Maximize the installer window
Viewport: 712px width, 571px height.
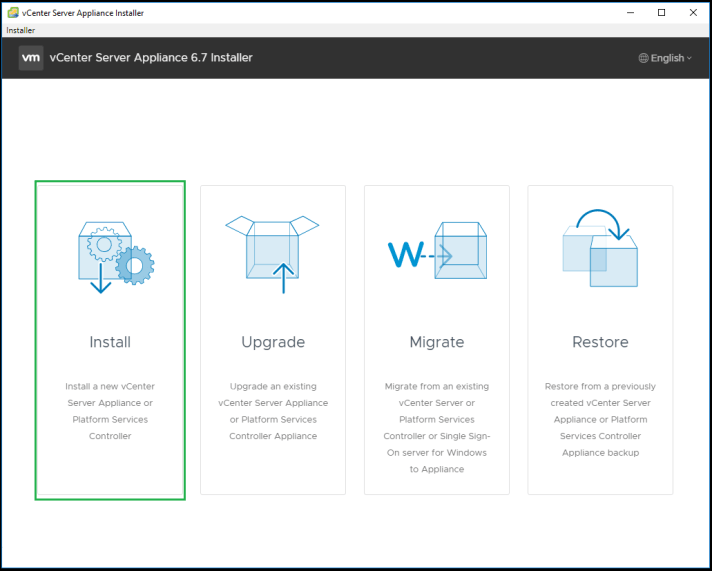661,12
